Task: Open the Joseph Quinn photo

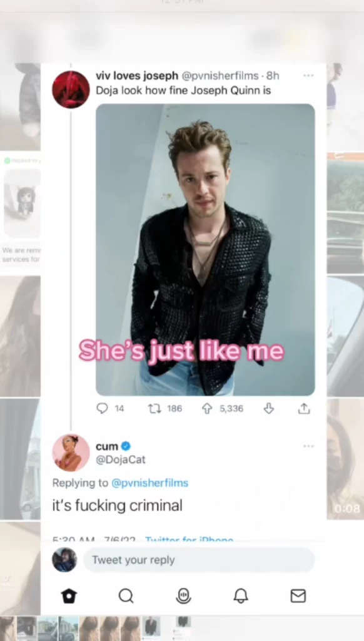Action: (x=205, y=250)
